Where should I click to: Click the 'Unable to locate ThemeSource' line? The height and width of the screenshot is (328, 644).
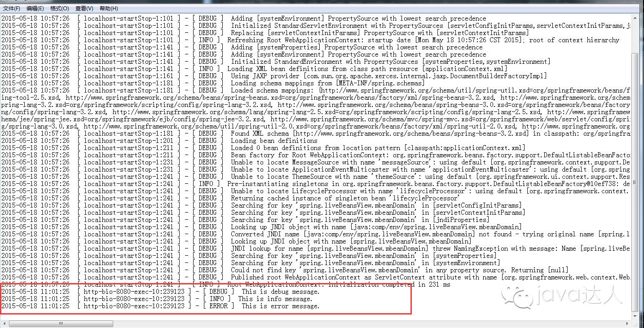[316, 177]
